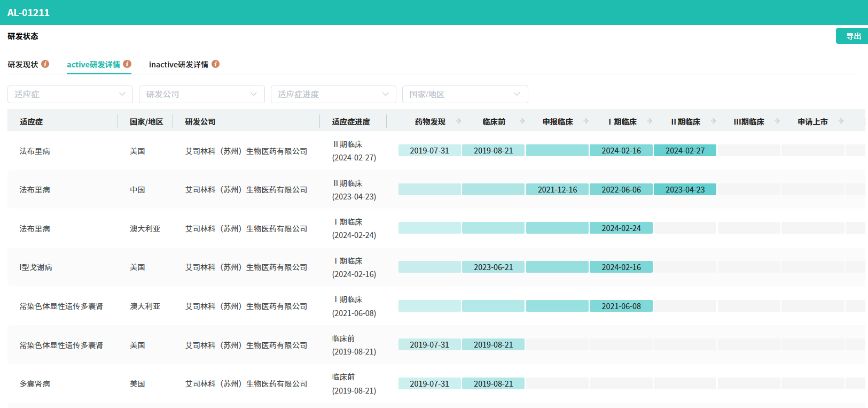Click arrow icon after 申报临床 column header

(586, 121)
